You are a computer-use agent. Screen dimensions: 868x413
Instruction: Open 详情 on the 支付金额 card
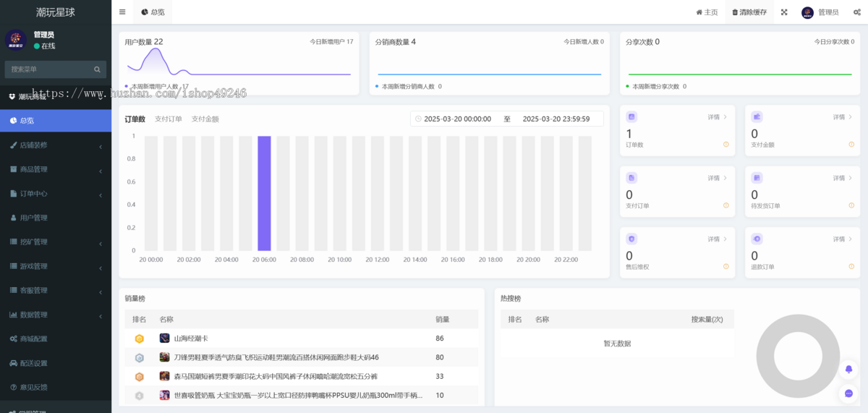click(843, 116)
